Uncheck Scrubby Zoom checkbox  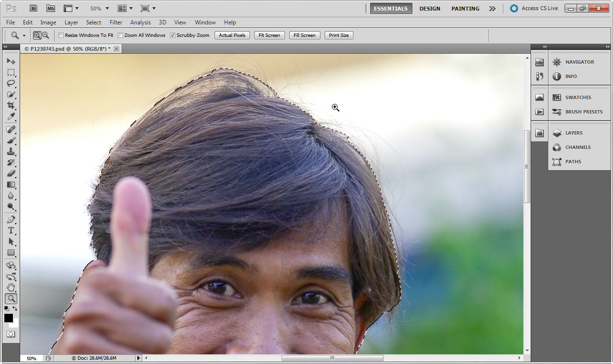tap(172, 35)
